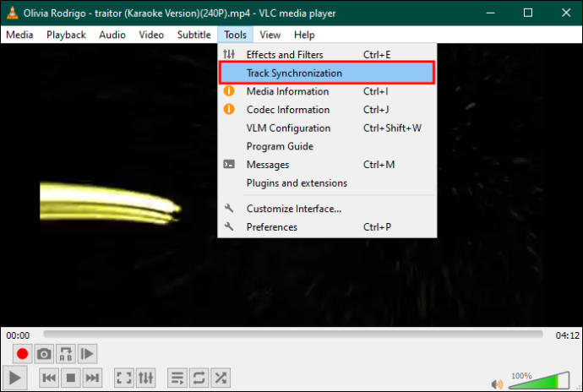Adjust the volume slider at 100%

(539, 380)
